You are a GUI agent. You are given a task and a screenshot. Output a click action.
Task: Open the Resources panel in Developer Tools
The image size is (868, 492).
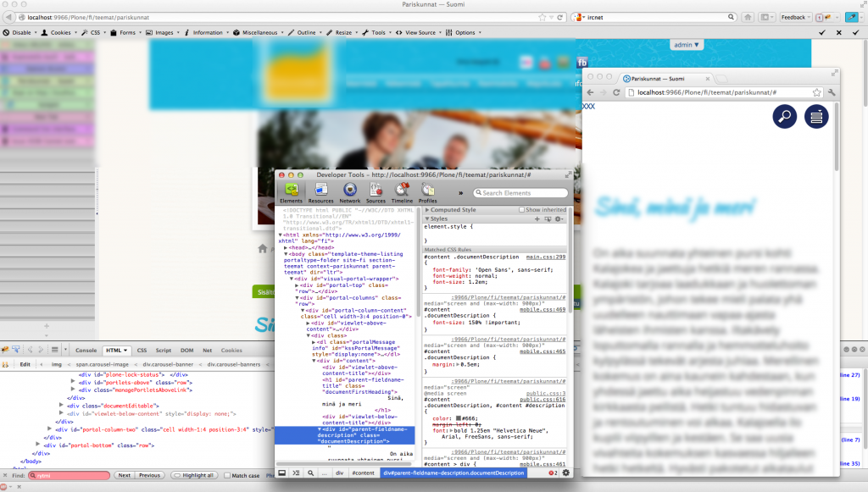click(320, 193)
